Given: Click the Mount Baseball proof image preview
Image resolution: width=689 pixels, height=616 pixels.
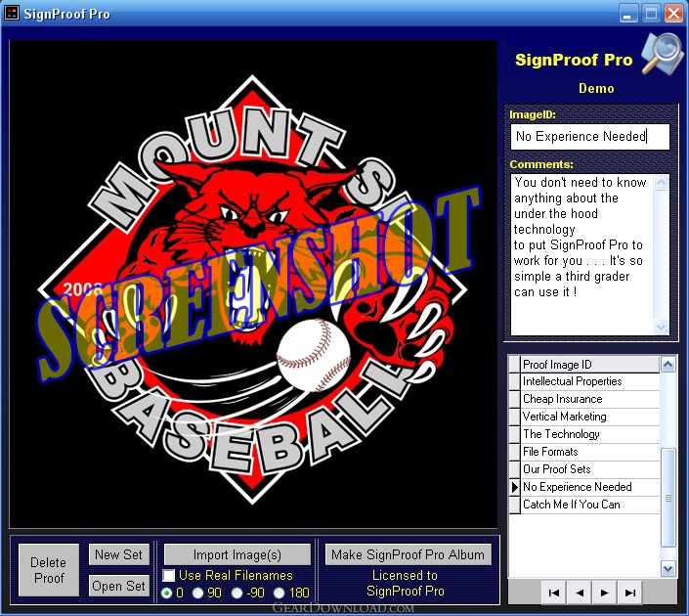Looking at the screenshot, I should click(253, 285).
